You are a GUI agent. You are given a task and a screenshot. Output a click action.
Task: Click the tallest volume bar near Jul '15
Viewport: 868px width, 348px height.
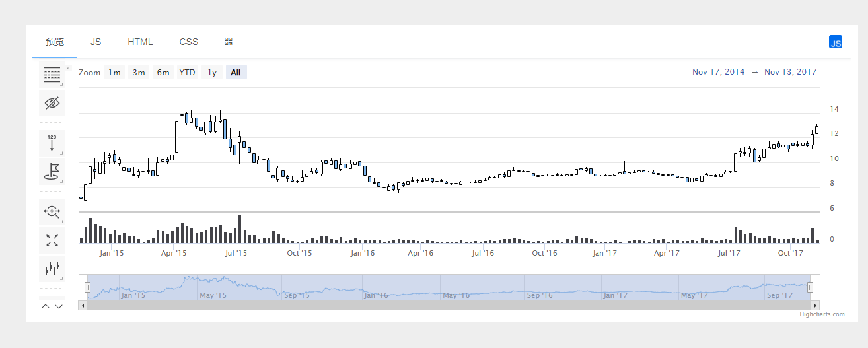[x=240, y=229]
